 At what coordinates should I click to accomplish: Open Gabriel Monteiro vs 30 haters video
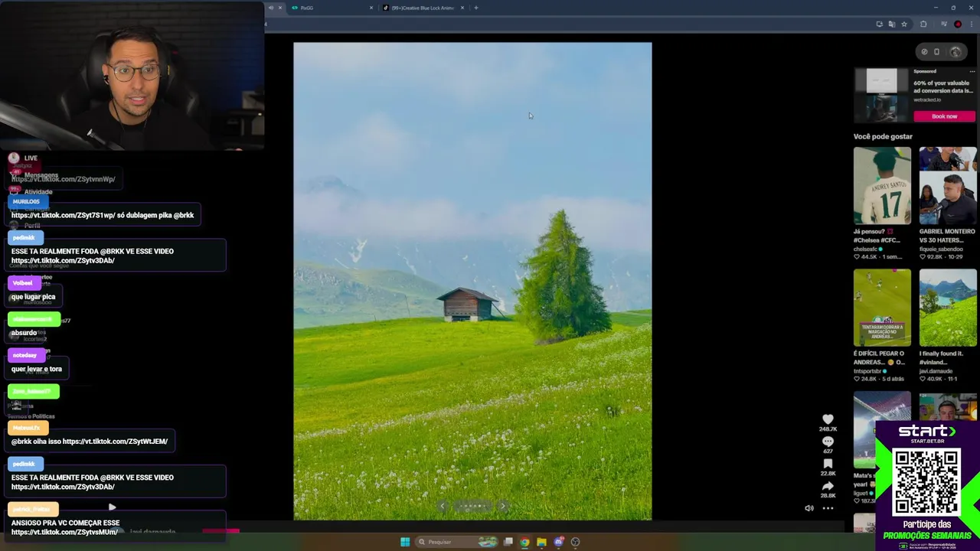tap(948, 185)
